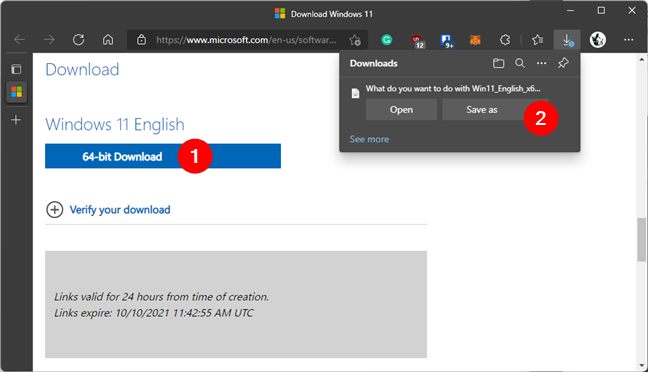Image resolution: width=648 pixels, height=372 pixels.
Task: Expand Verify your download section
Action: pos(55,210)
